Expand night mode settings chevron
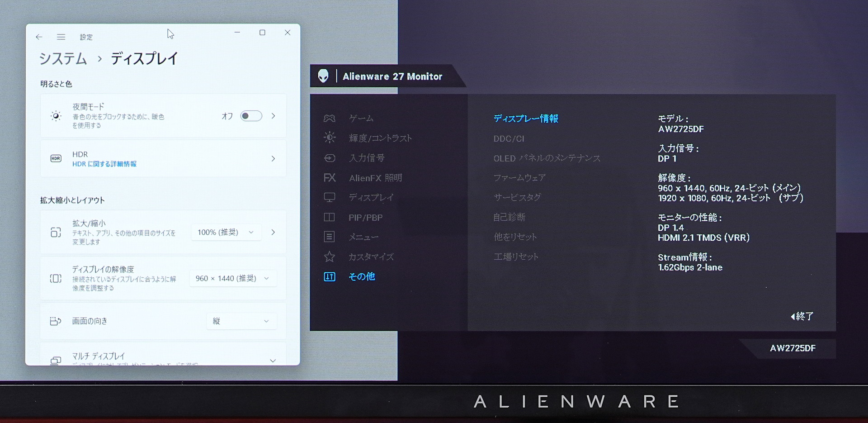This screenshot has width=868, height=423. (273, 116)
